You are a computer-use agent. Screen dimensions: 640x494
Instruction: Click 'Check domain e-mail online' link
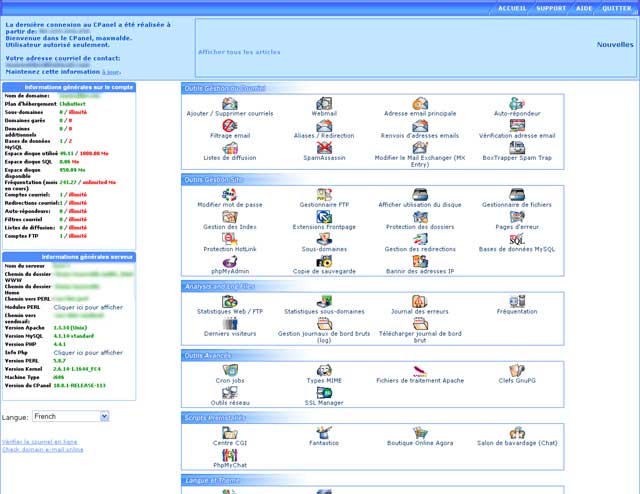click(42, 449)
